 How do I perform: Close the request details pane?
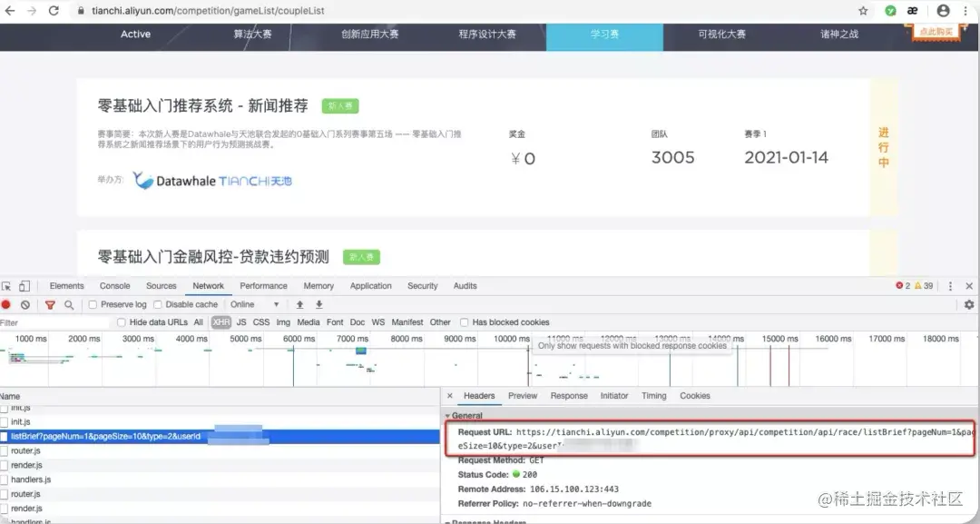click(450, 396)
